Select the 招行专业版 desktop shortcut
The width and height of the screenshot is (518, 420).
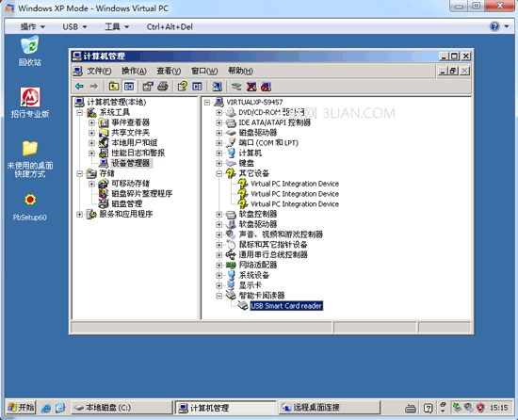tap(30, 103)
